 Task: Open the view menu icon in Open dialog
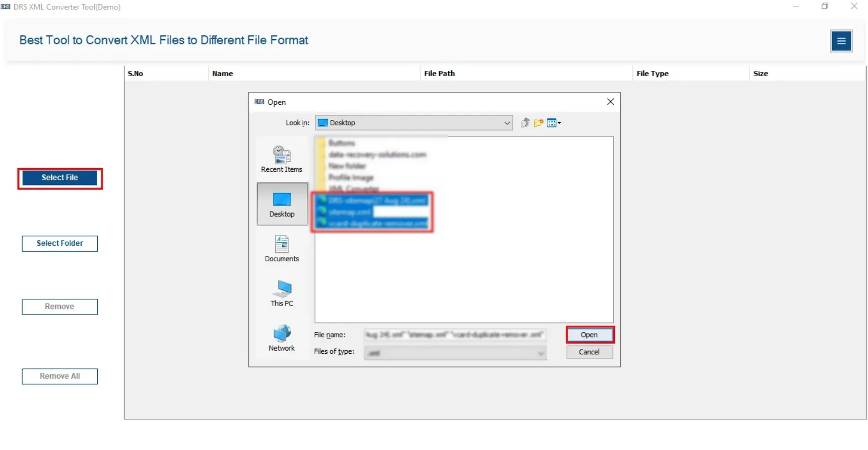click(554, 123)
